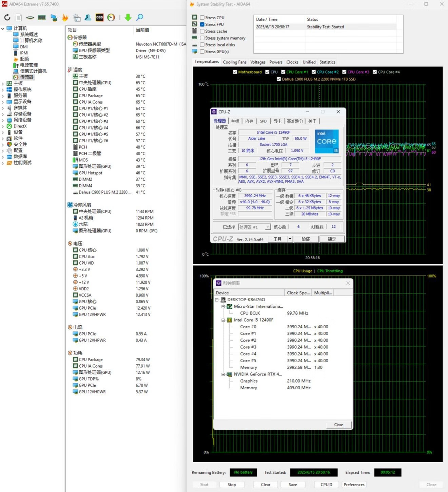Select 系统概述 in the computer tree
The image size is (448, 492).
pyautogui.click(x=29, y=35)
